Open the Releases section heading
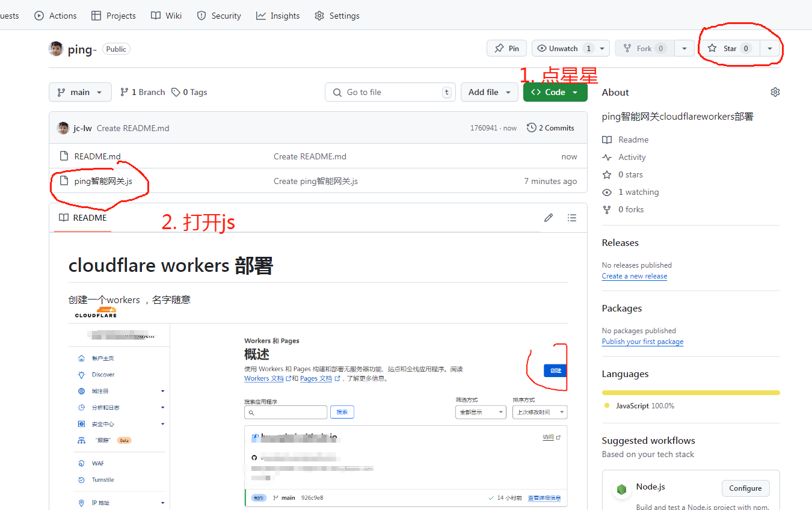This screenshot has height=510, width=812. point(620,243)
